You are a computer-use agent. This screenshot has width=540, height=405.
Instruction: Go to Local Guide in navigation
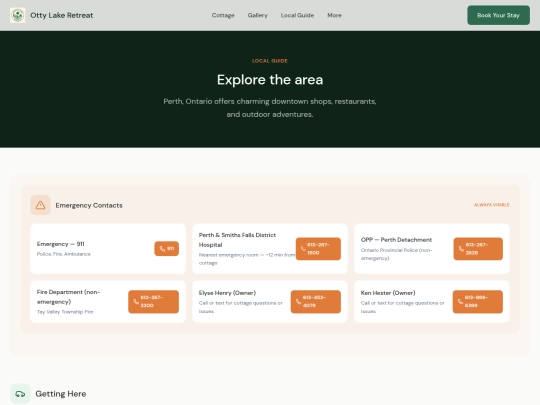[297, 15]
